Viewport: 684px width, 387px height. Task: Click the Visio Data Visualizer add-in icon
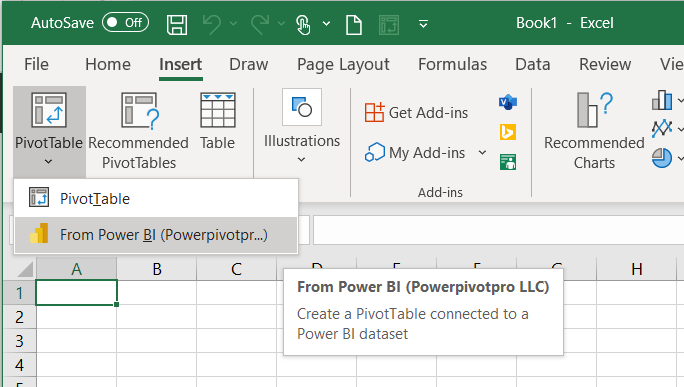[x=508, y=103]
